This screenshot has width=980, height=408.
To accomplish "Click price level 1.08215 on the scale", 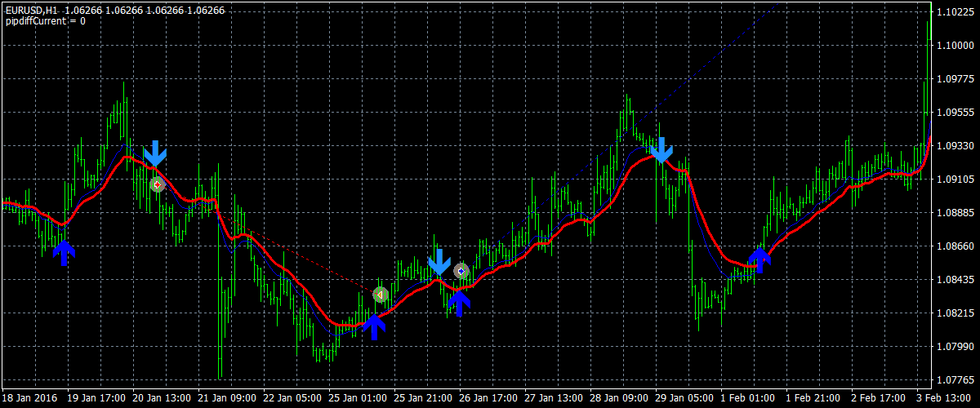I will click(957, 313).
